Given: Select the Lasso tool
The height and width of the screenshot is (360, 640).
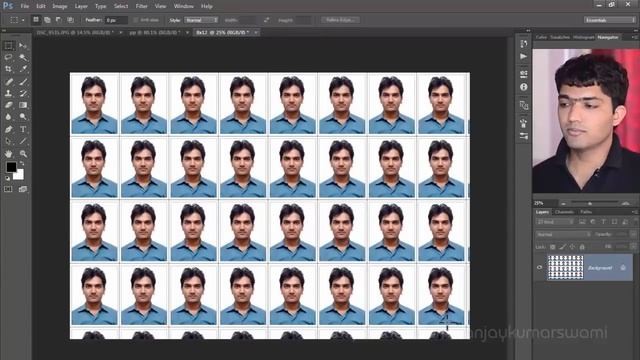Looking at the screenshot, I should click(9, 58).
